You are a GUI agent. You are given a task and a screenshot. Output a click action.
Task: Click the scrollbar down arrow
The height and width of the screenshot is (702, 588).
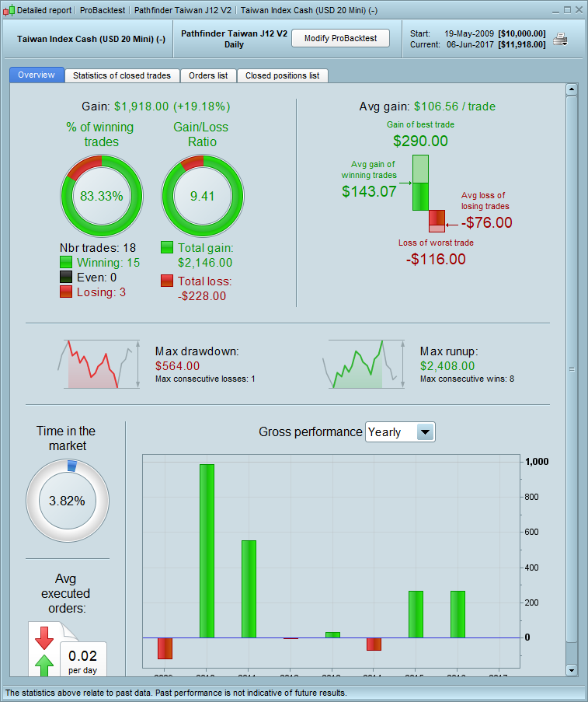click(x=572, y=670)
